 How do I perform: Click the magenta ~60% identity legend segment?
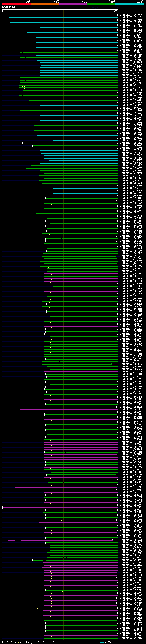(73, 4)
